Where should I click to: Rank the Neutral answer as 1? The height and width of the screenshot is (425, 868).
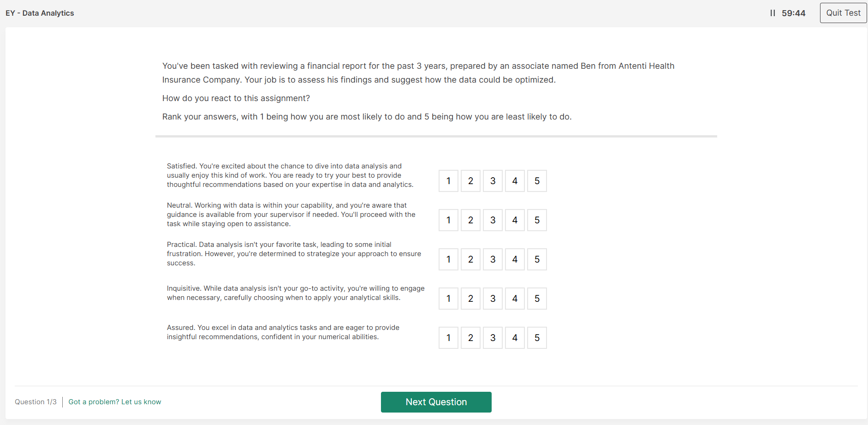tap(448, 220)
